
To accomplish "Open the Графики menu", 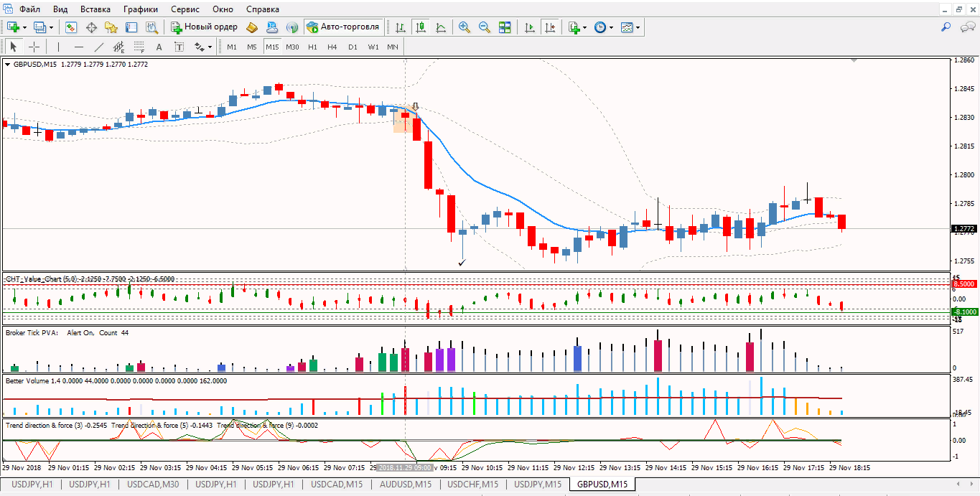I will 141,9.
